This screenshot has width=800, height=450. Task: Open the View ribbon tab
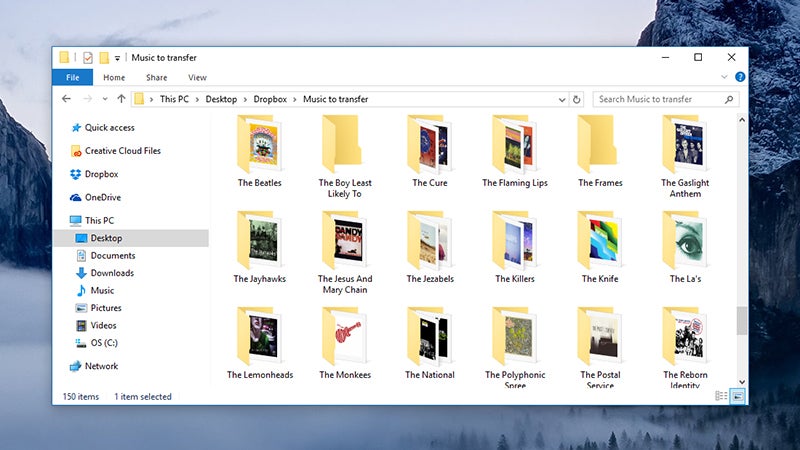coord(197,78)
